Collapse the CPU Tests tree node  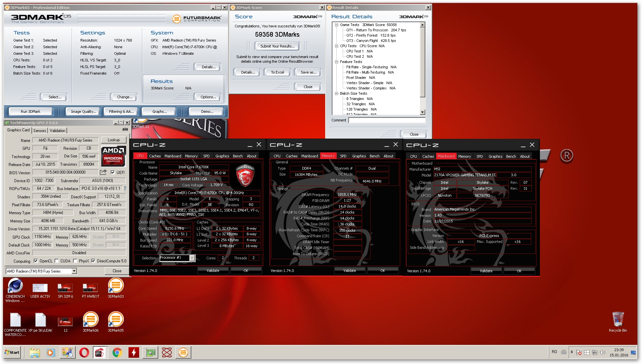point(336,46)
